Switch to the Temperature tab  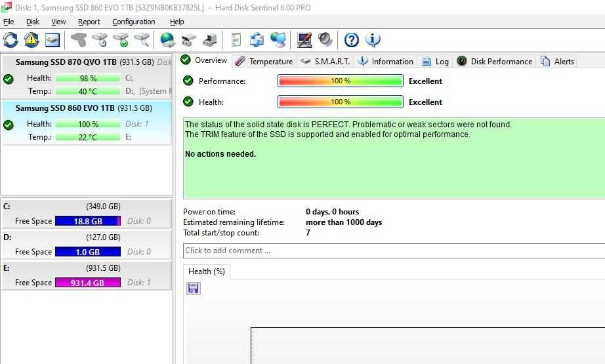pyautogui.click(x=264, y=62)
